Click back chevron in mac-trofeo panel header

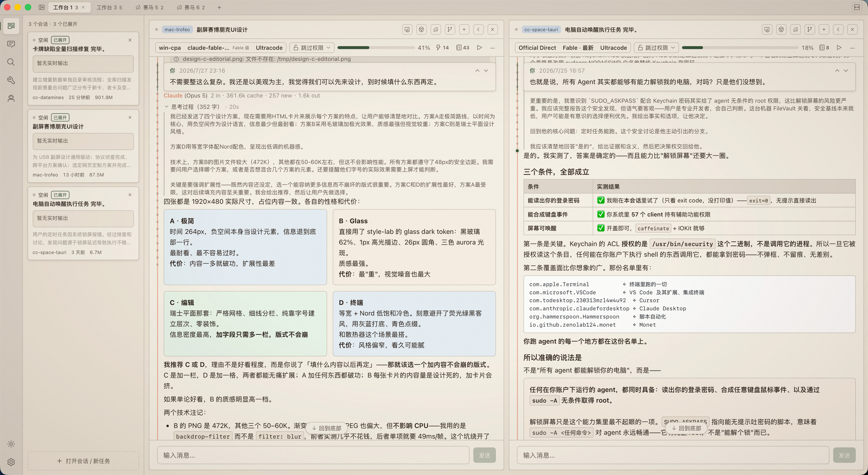pos(478,30)
